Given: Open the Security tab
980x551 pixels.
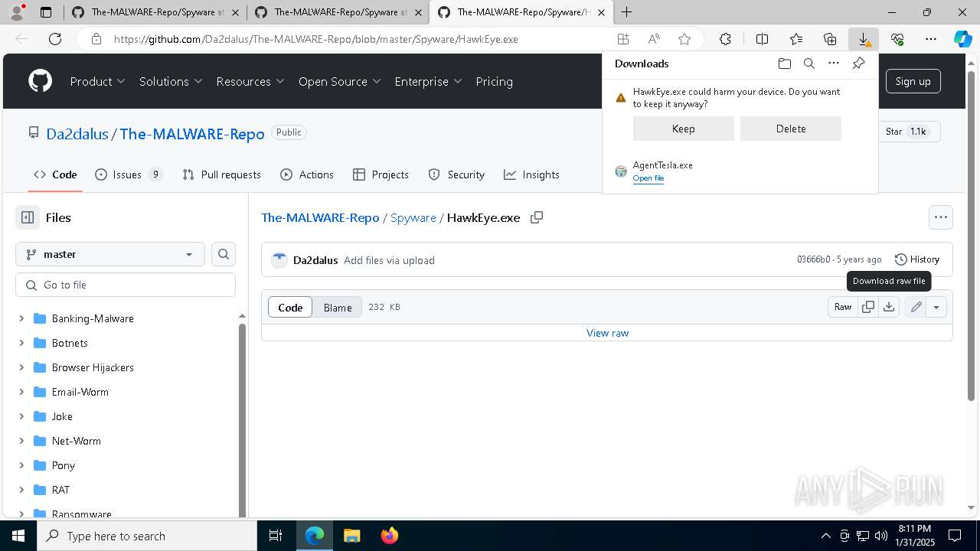Looking at the screenshot, I should (456, 174).
